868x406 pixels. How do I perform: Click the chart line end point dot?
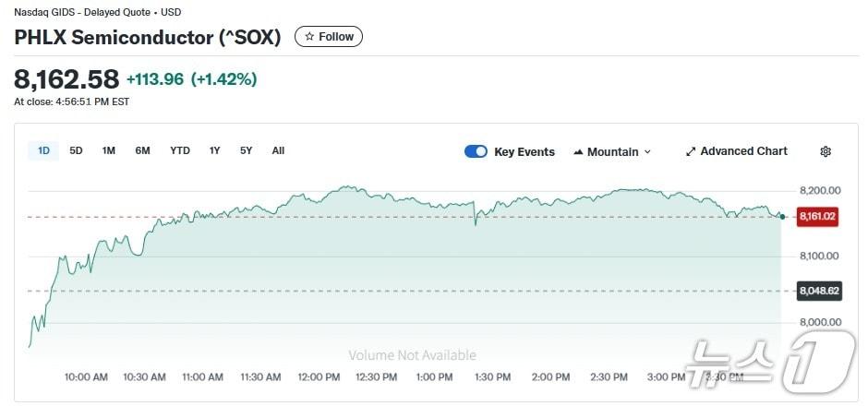782,217
